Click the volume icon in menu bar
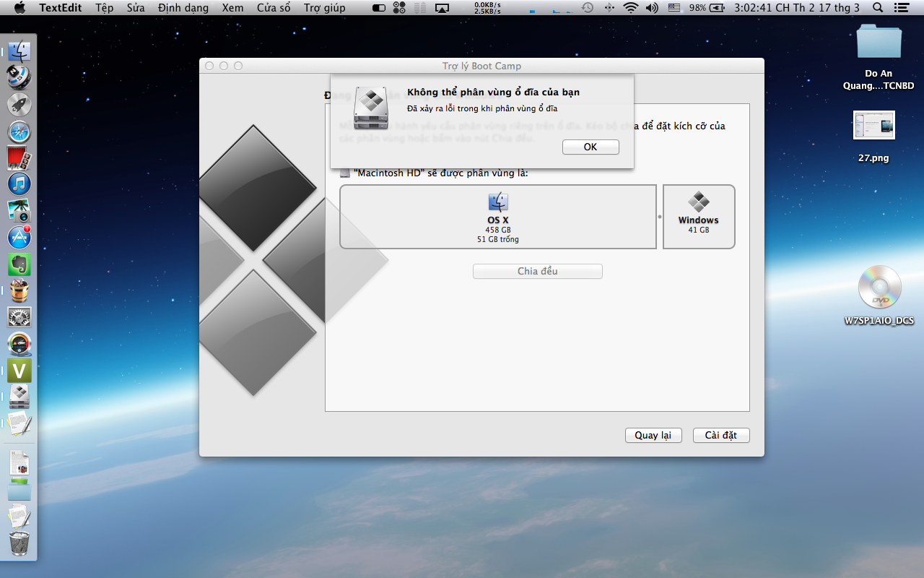This screenshot has height=578, width=924. pyautogui.click(x=653, y=8)
